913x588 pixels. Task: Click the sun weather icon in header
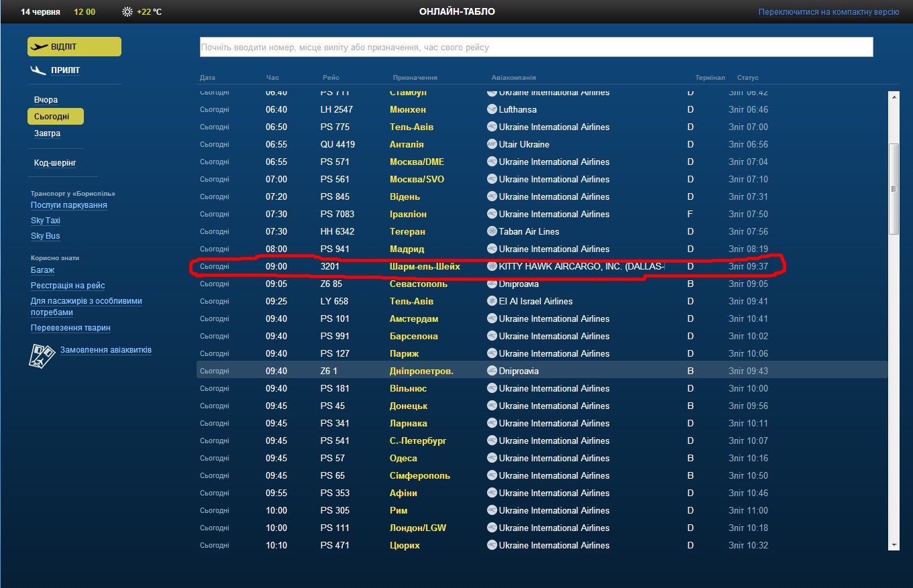coord(127,12)
